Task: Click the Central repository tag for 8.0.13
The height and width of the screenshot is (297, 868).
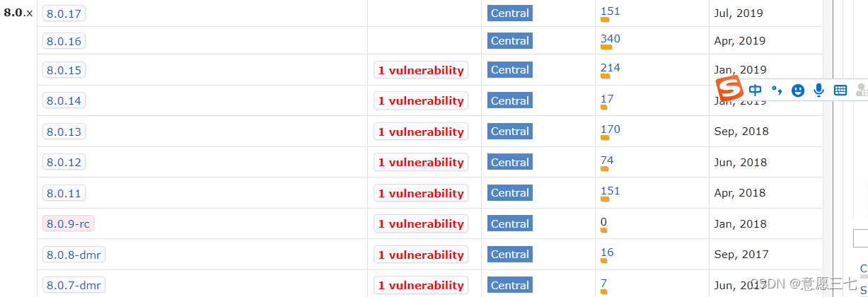Action: 510,131
